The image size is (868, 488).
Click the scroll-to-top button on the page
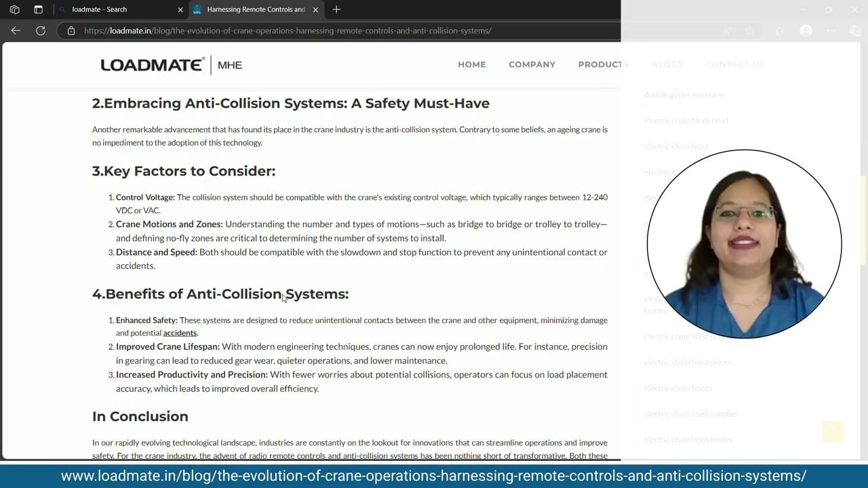point(833,432)
